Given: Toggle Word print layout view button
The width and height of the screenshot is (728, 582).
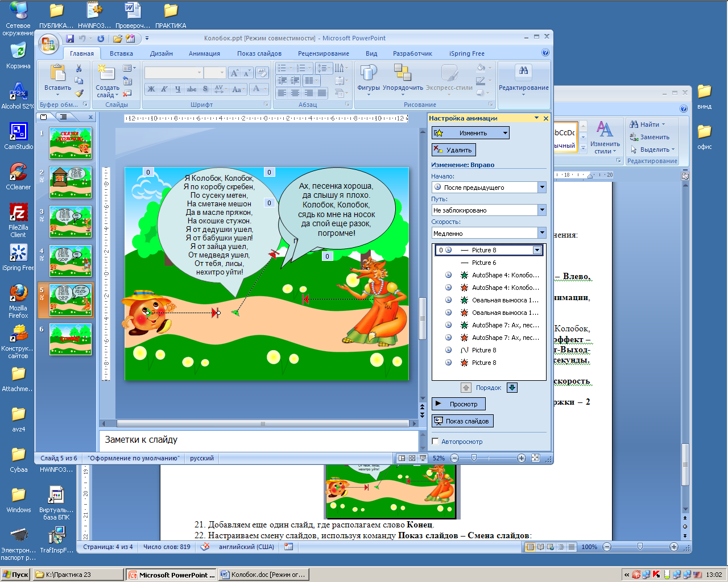Looking at the screenshot, I should click(530, 547).
